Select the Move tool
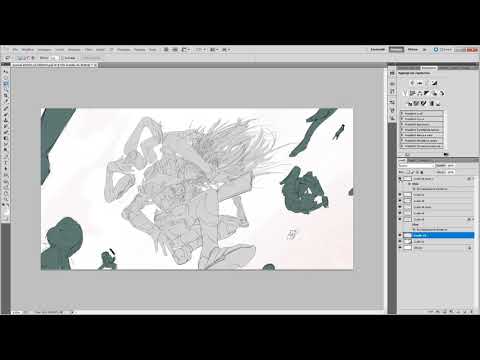Screen dimensions: 480x360 point(6,72)
